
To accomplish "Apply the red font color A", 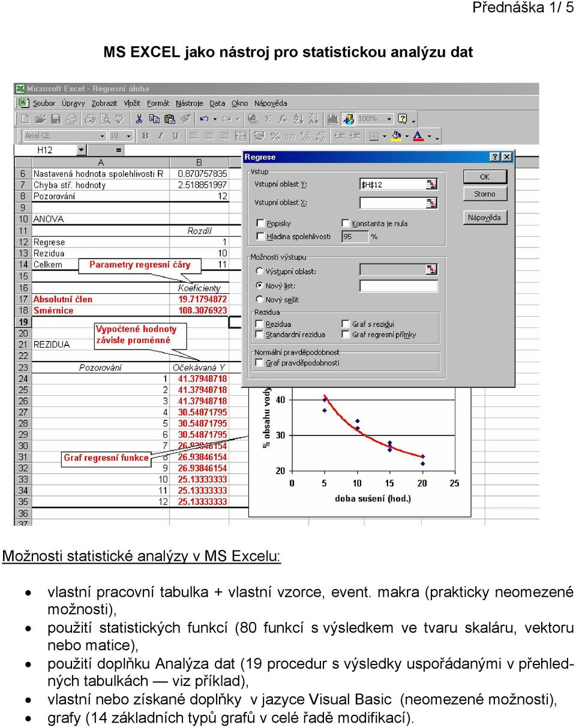I will click(x=418, y=136).
